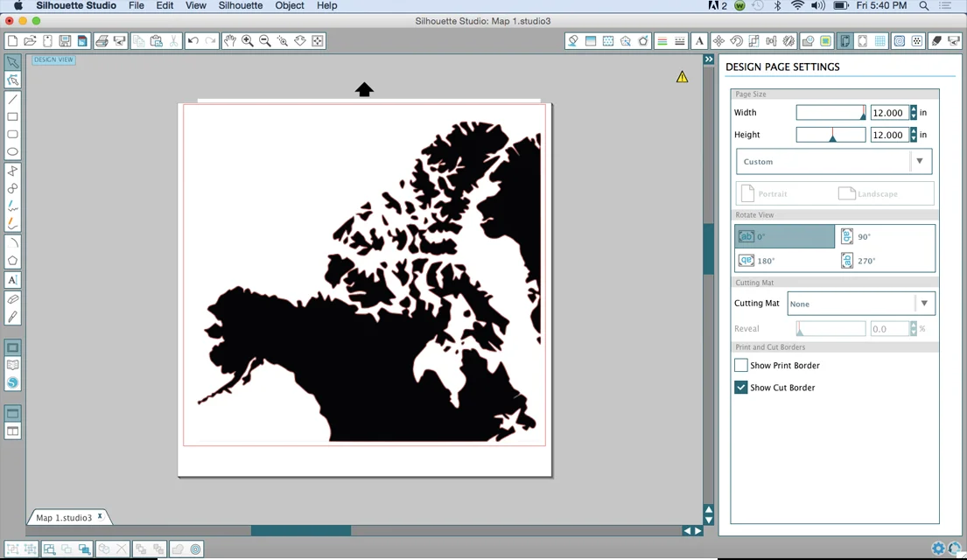The image size is (967, 560).
Task: Select the Eraser tool
Action: tap(12, 299)
